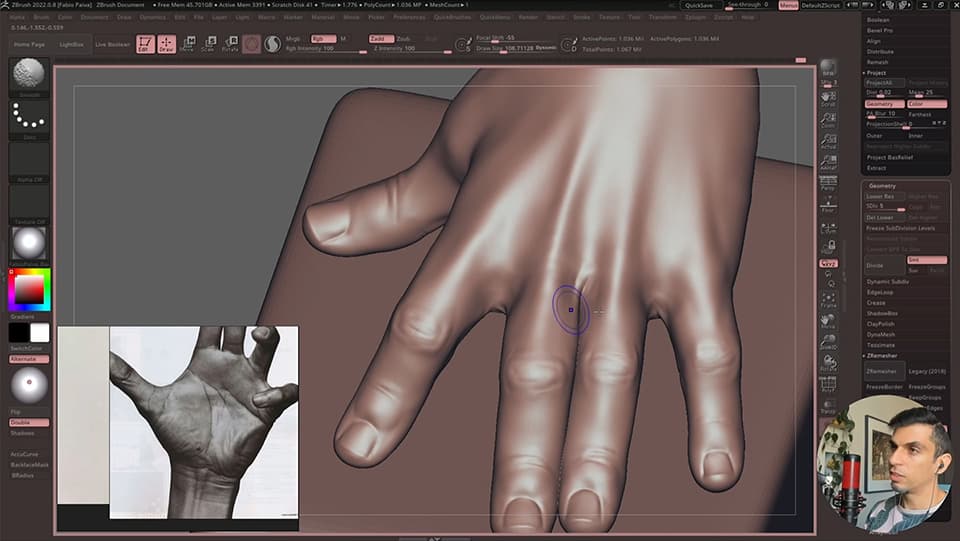Toggle Live Boolean
Image resolution: width=960 pixels, height=541 pixels.
[113, 45]
